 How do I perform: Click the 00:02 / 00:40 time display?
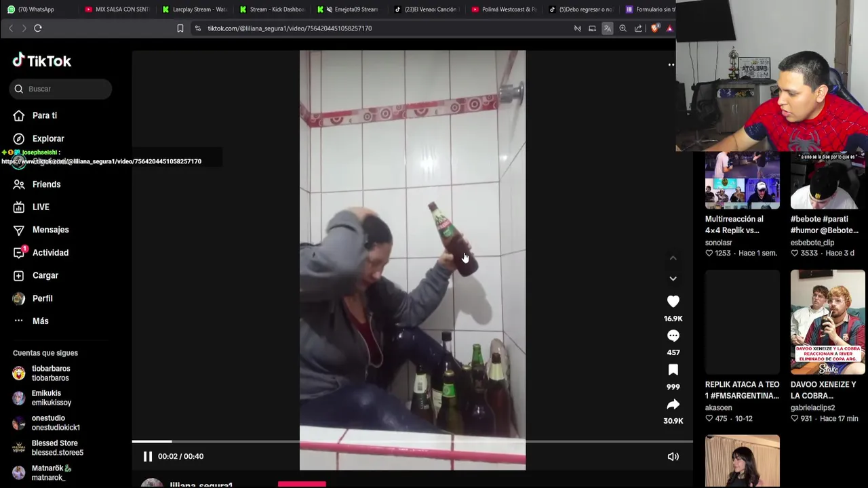180,456
